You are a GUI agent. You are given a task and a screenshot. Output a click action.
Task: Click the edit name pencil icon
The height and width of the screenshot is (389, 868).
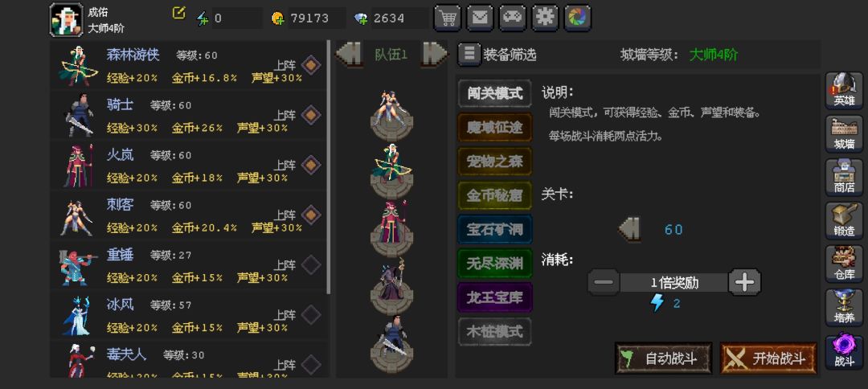pyautogui.click(x=178, y=14)
